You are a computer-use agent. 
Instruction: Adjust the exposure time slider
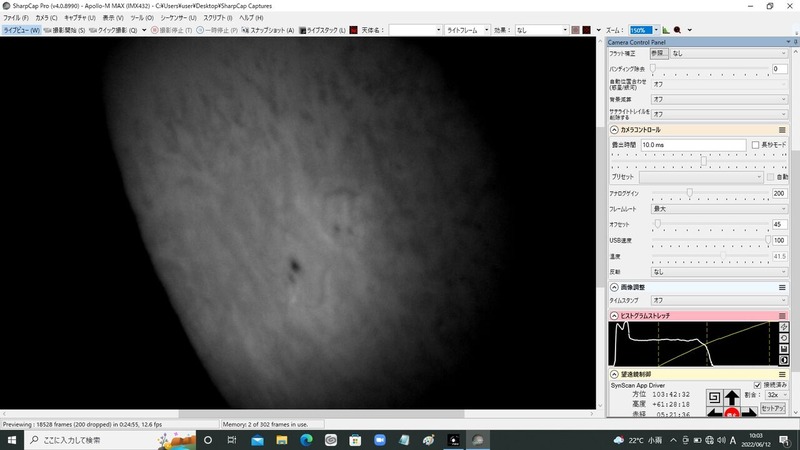704,161
